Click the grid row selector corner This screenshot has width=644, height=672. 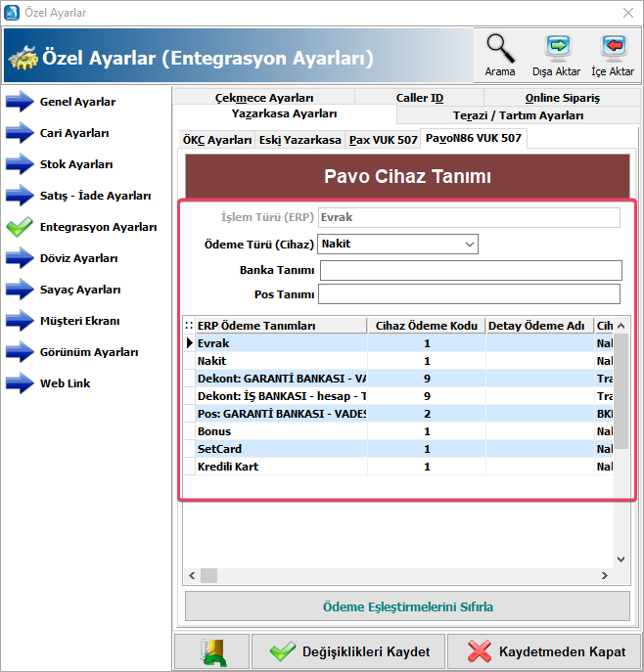[x=189, y=326]
